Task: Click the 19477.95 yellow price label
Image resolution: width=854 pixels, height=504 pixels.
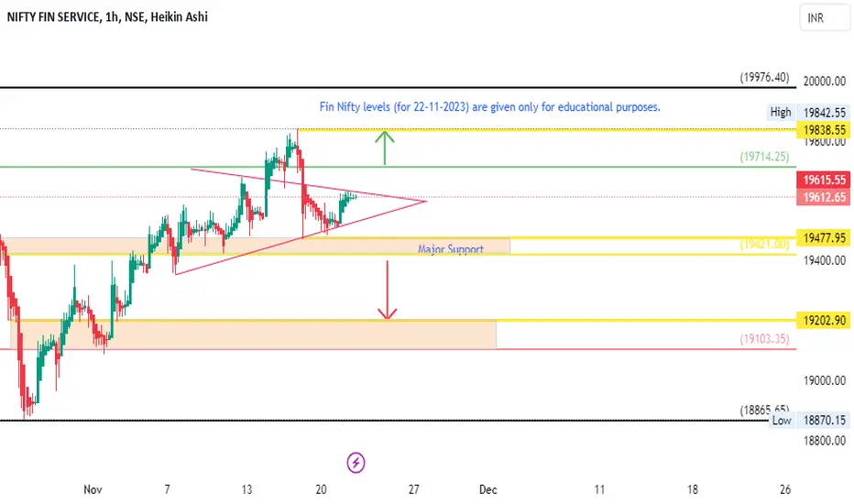Action: (824, 237)
